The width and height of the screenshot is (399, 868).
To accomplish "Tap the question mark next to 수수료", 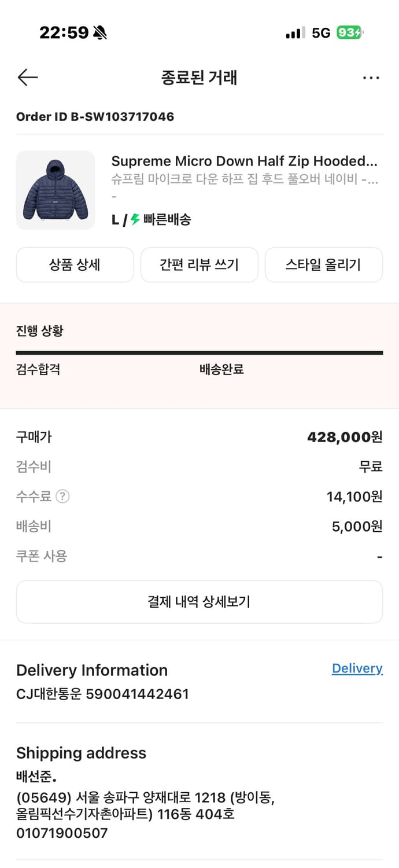I will [x=62, y=496].
